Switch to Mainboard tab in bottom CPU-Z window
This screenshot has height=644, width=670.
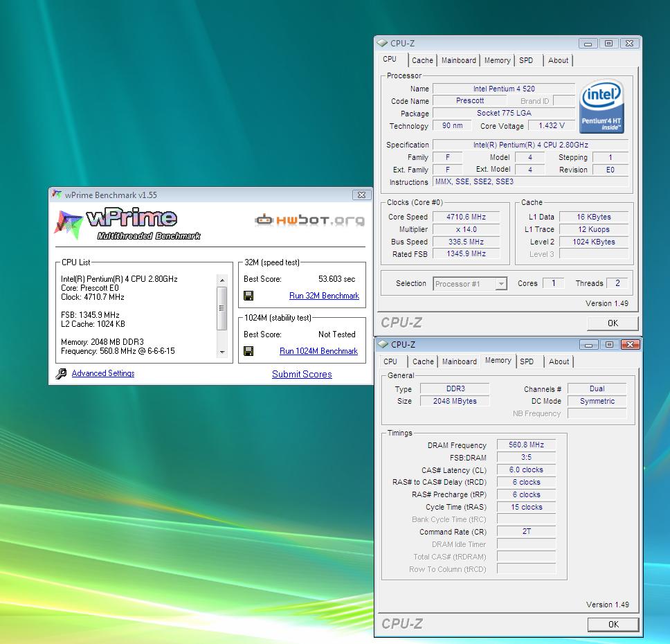click(x=460, y=361)
